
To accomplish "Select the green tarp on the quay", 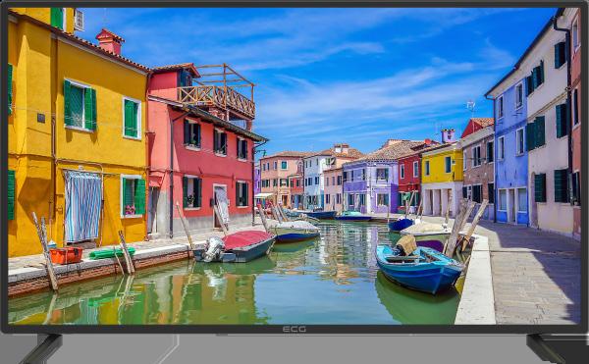I will pyautogui.click(x=112, y=252).
